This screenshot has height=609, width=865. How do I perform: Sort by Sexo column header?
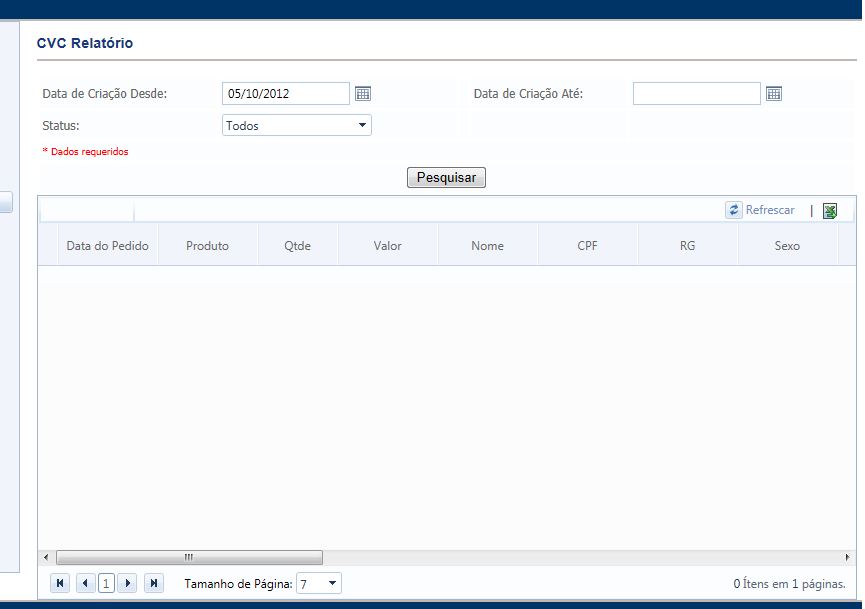787,246
